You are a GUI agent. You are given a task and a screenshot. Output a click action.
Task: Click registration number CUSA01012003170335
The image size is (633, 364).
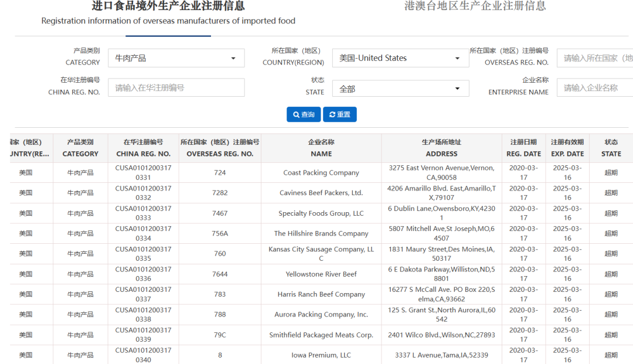[x=144, y=254]
